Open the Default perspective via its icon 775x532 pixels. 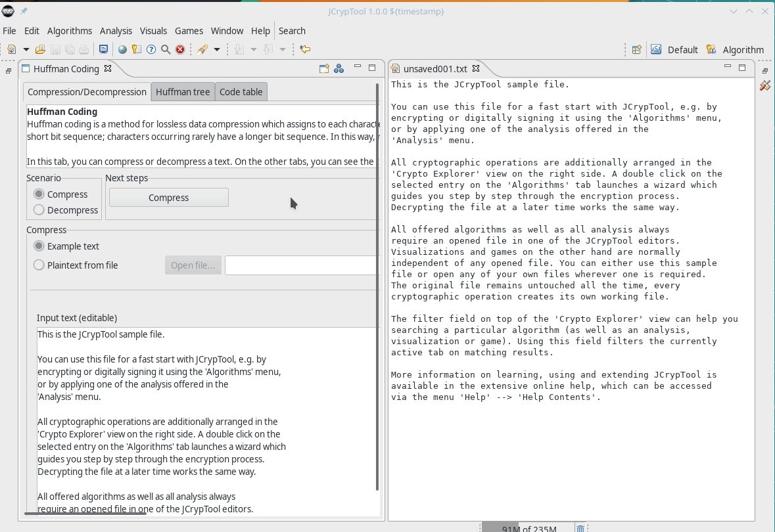tap(656, 49)
